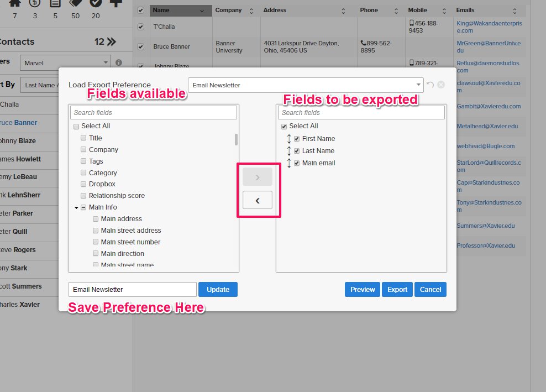The height and width of the screenshot is (392, 546).
Task: Click the reorder arrows beside Main email
Action: point(288,163)
